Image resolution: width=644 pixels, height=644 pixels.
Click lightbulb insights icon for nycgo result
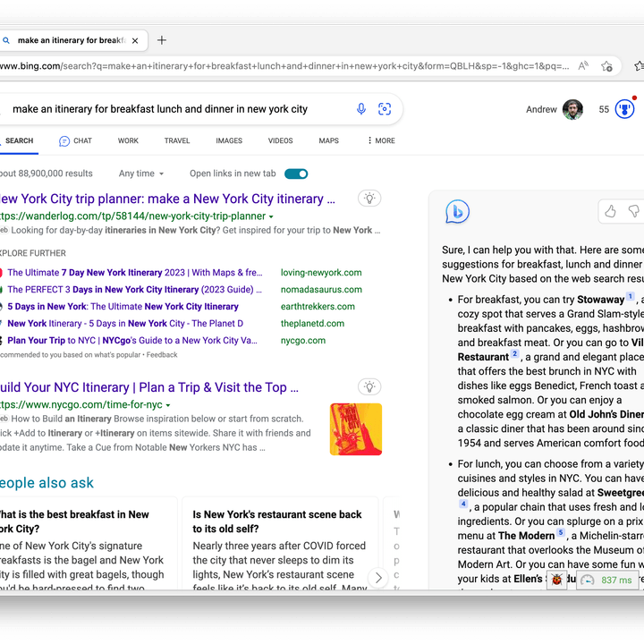pyautogui.click(x=369, y=387)
